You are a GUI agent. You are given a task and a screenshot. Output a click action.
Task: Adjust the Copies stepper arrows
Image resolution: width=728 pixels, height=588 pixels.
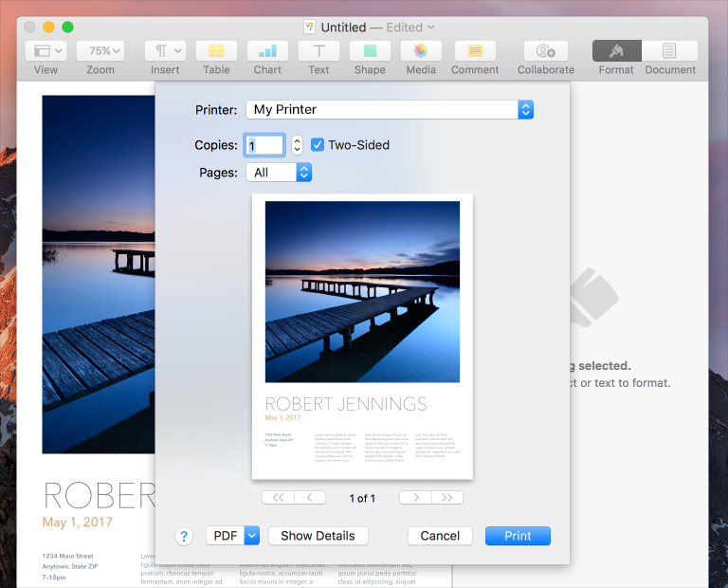(x=297, y=145)
